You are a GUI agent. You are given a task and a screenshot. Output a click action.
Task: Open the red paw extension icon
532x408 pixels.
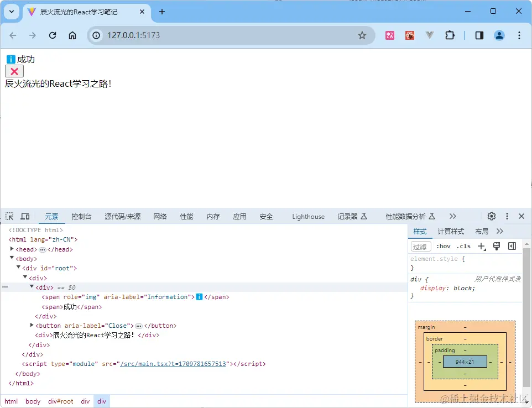410,35
